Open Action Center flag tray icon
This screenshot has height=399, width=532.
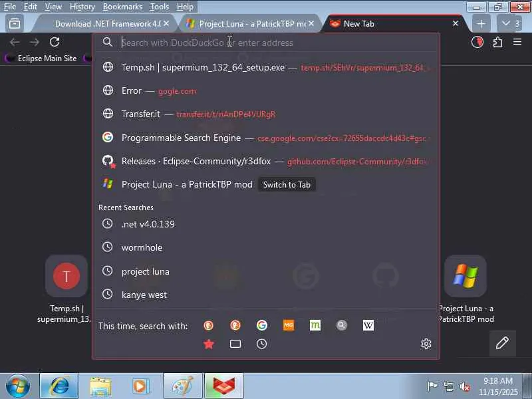click(x=432, y=386)
